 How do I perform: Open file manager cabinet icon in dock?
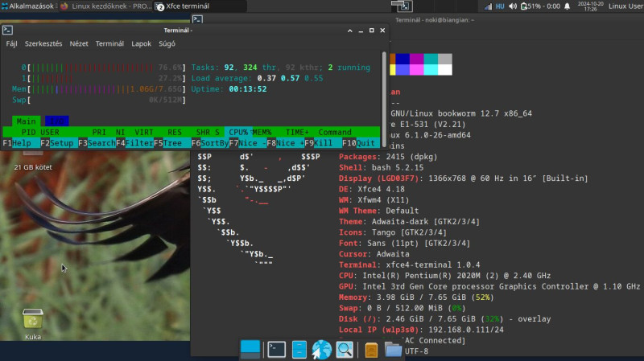[299, 350]
